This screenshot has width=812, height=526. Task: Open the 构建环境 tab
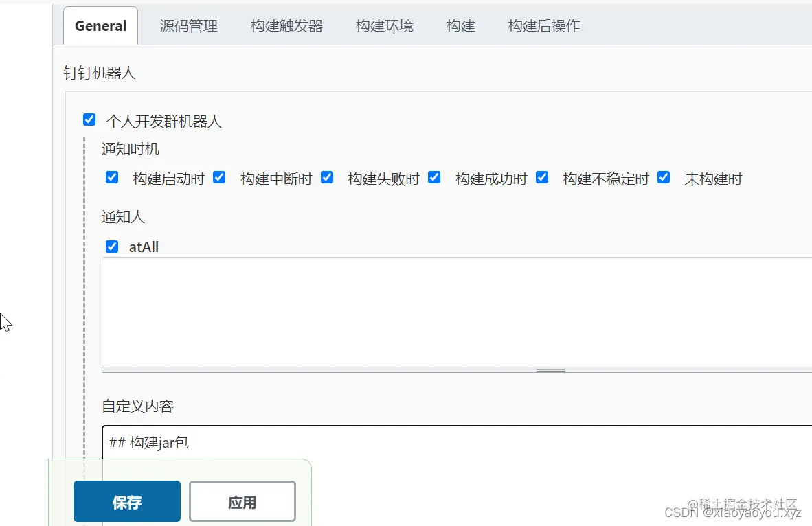[384, 25]
